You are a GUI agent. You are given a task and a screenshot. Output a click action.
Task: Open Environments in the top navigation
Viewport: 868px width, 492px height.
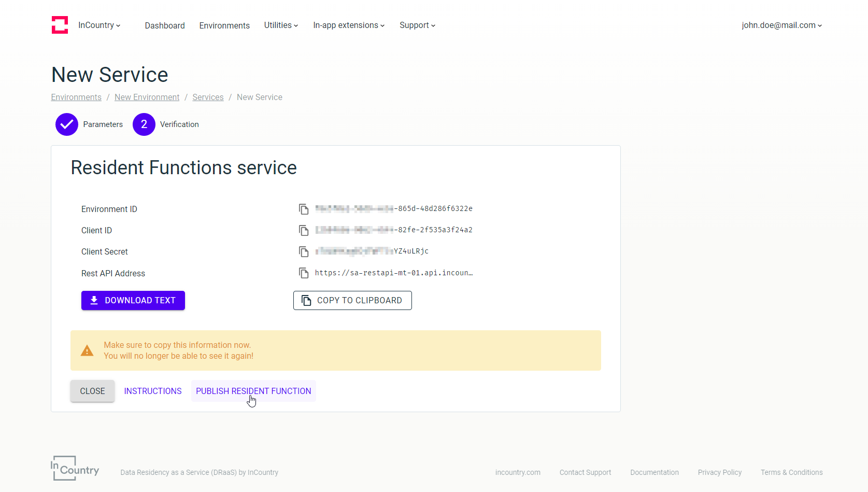[224, 25]
